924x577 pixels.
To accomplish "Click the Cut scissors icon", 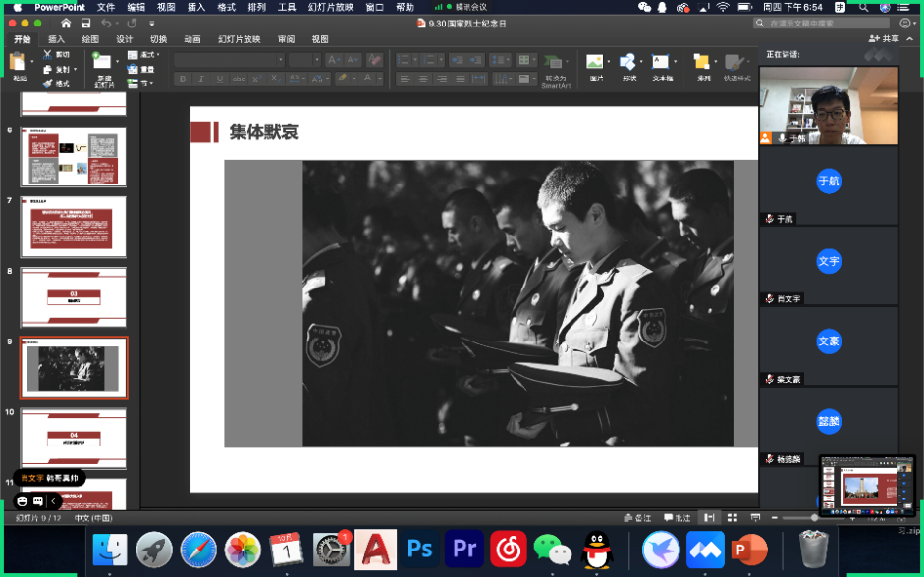I will pos(48,55).
